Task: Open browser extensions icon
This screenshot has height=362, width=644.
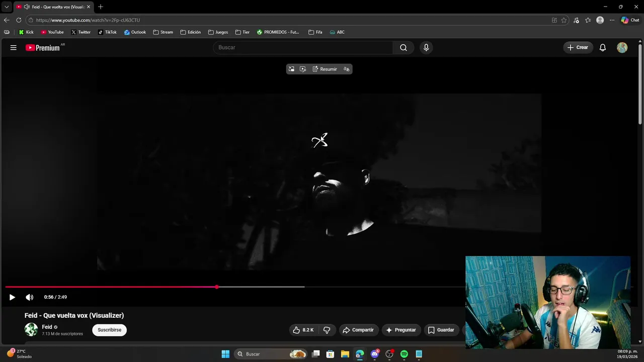Action: [576, 20]
